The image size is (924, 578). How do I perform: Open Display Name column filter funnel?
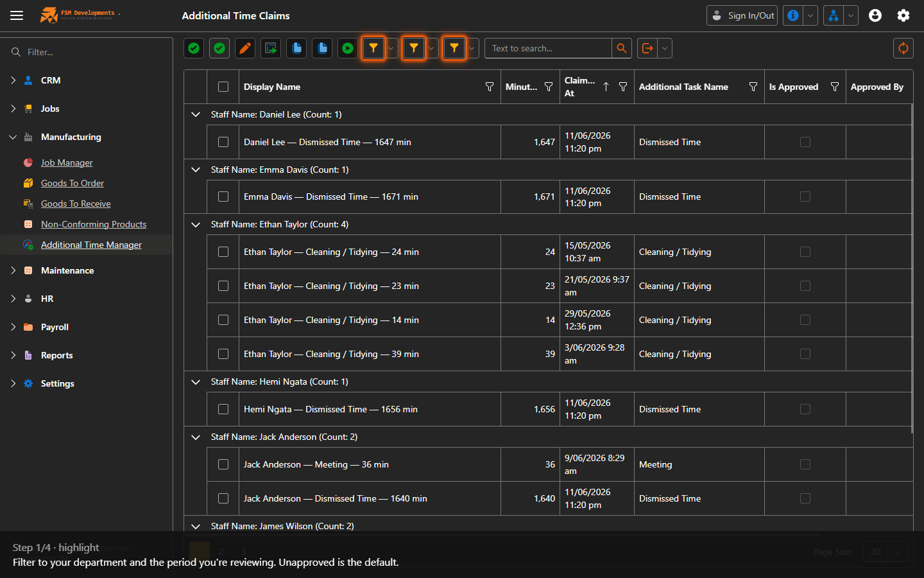[x=490, y=87]
